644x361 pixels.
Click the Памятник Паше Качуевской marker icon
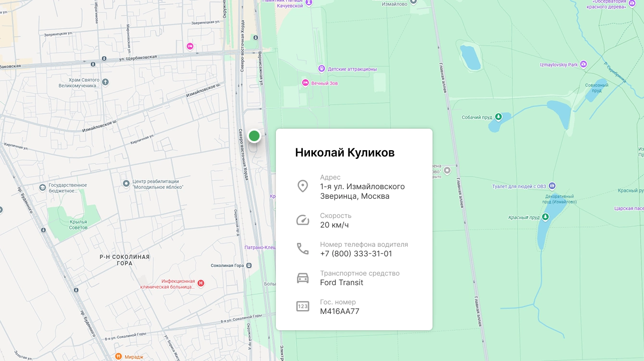(x=309, y=3)
